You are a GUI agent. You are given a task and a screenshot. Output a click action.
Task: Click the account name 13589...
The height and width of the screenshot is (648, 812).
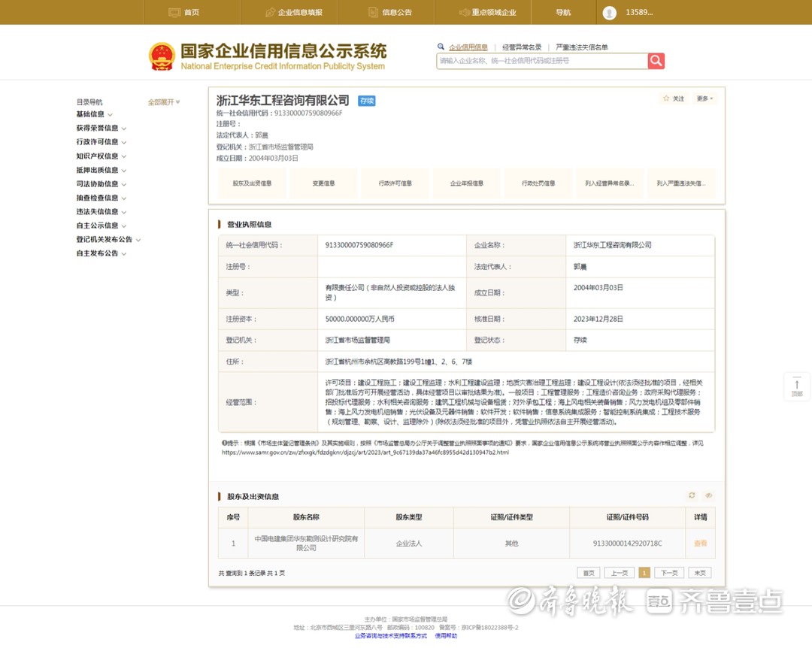[639, 13]
